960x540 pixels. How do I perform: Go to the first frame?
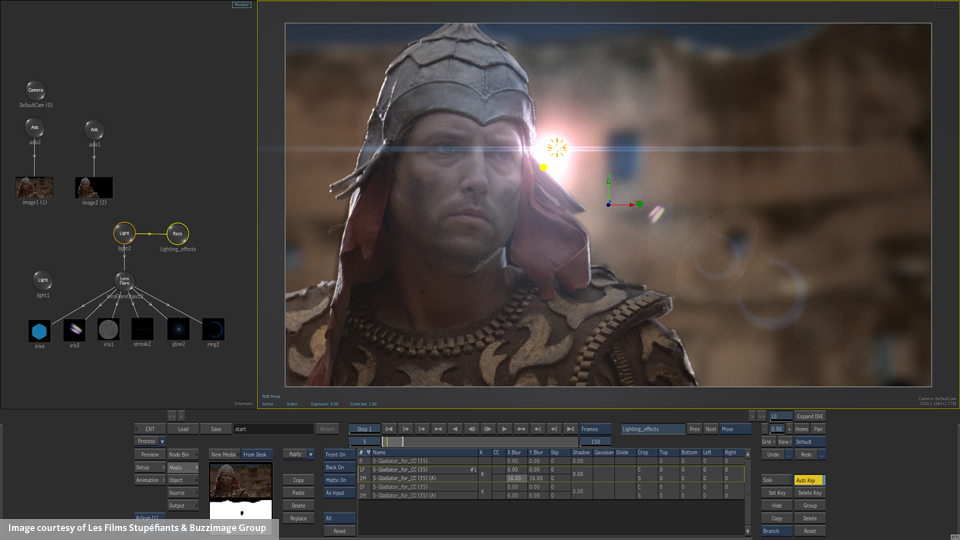389,429
